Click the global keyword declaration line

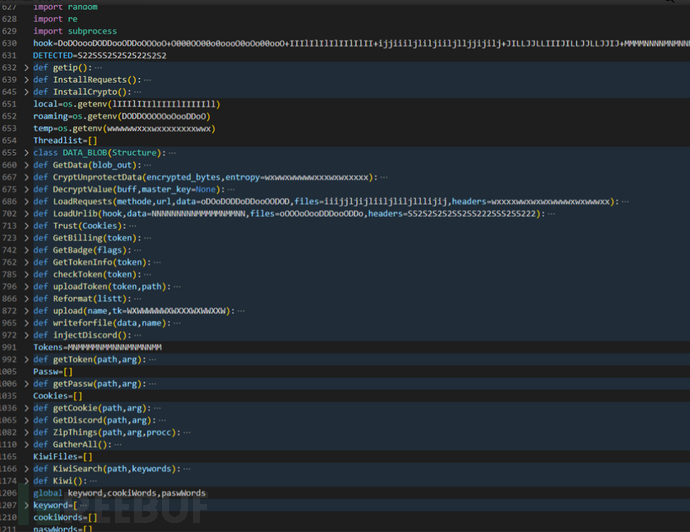point(119,493)
